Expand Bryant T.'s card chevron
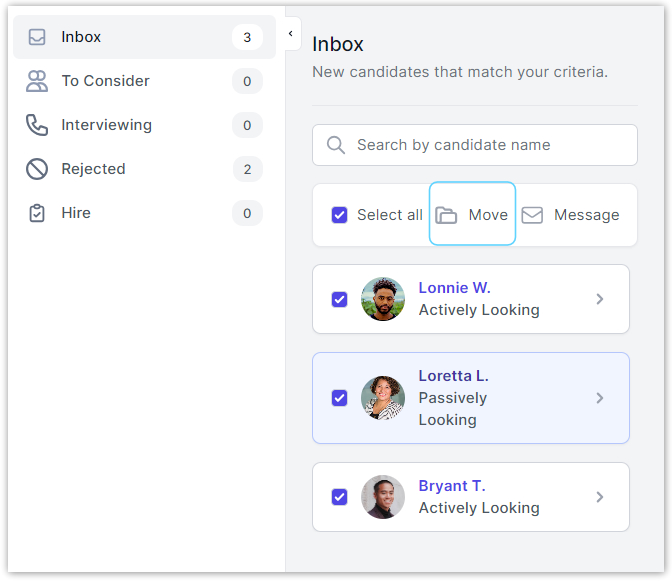672x583 pixels. (x=600, y=497)
